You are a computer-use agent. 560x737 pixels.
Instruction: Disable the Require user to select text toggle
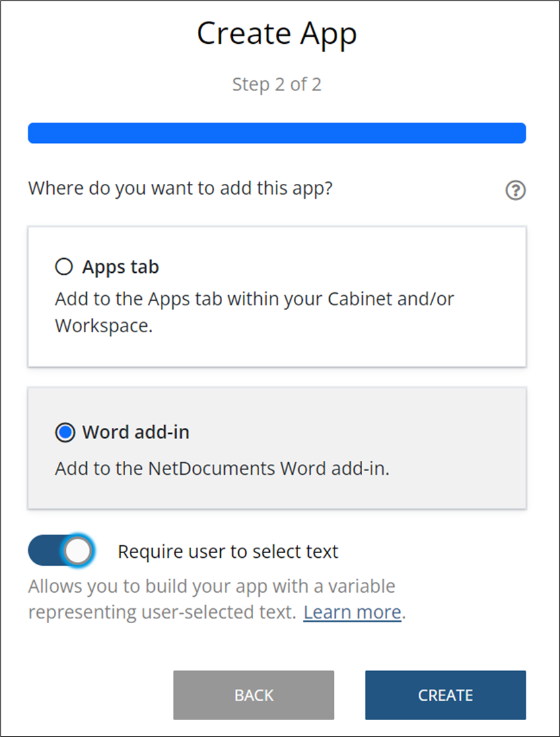click(61, 550)
